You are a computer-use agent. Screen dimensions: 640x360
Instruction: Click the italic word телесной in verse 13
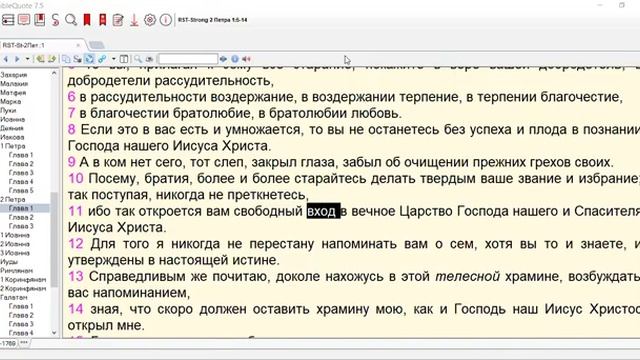coord(467,276)
